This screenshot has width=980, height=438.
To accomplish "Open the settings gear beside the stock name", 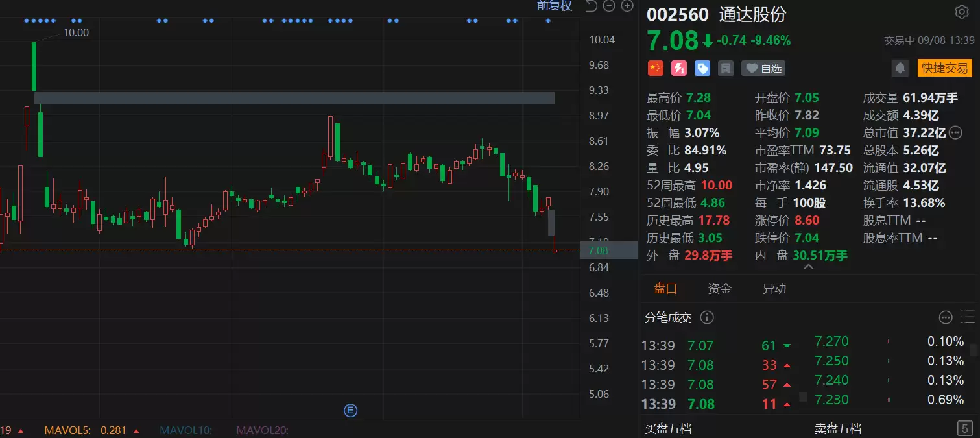I will pyautogui.click(x=961, y=12).
